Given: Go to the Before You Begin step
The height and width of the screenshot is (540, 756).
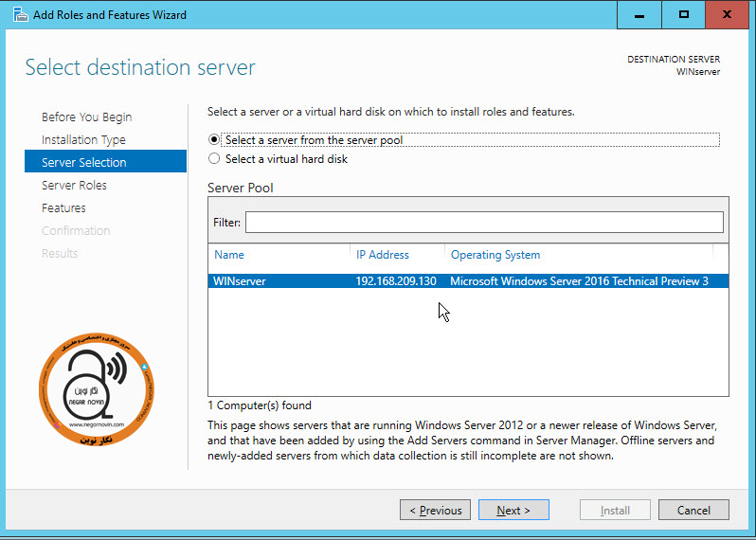Looking at the screenshot, I should click(87, 117).
